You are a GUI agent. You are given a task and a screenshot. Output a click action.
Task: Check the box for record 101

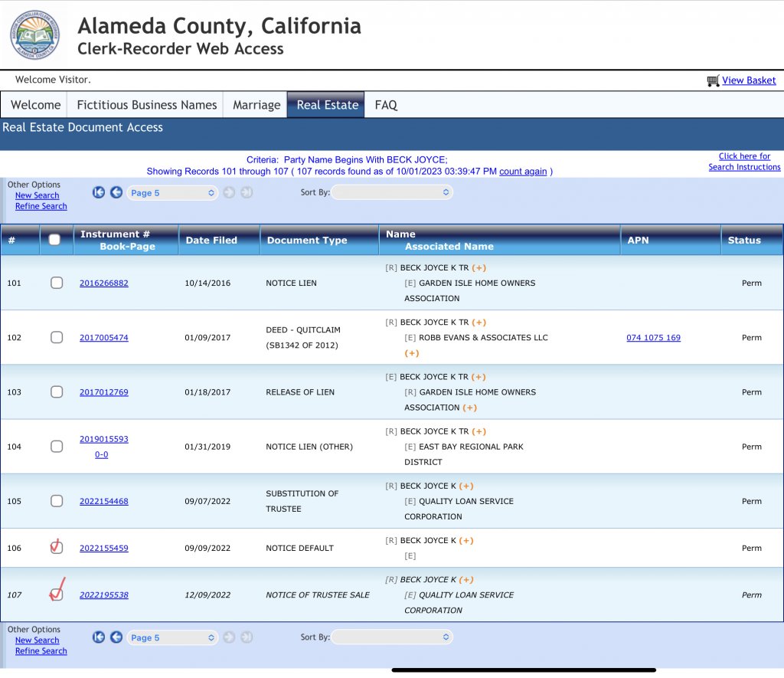click(x=57, y=283)
